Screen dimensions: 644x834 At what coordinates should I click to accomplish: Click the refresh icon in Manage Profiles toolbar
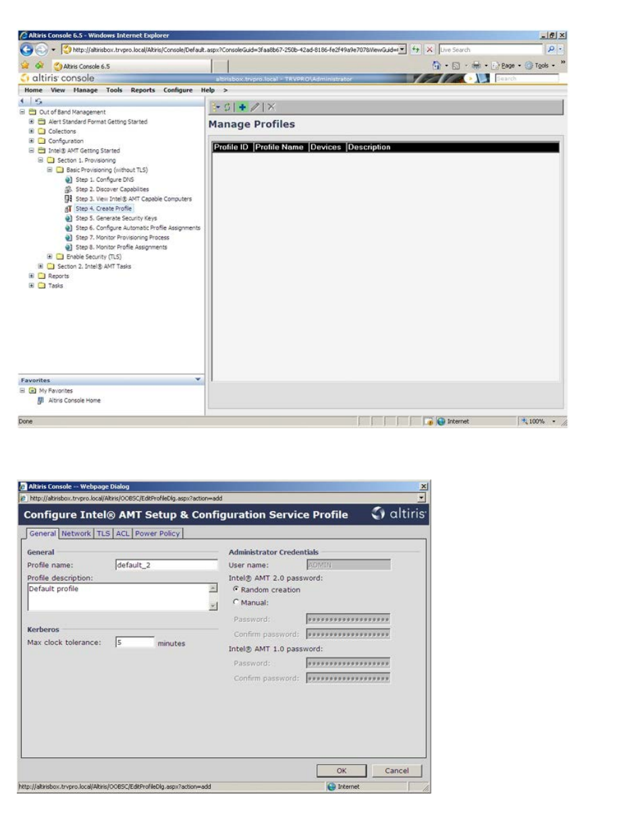227,107
